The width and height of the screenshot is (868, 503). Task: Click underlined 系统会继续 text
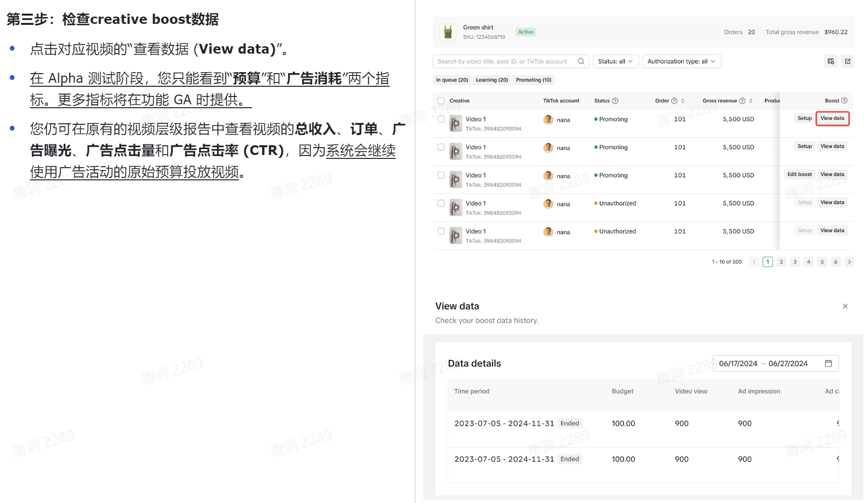(x=360, y=151)
